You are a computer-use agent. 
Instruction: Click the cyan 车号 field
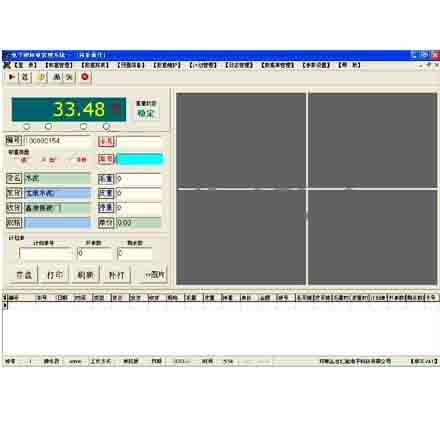tap(139, 159)
